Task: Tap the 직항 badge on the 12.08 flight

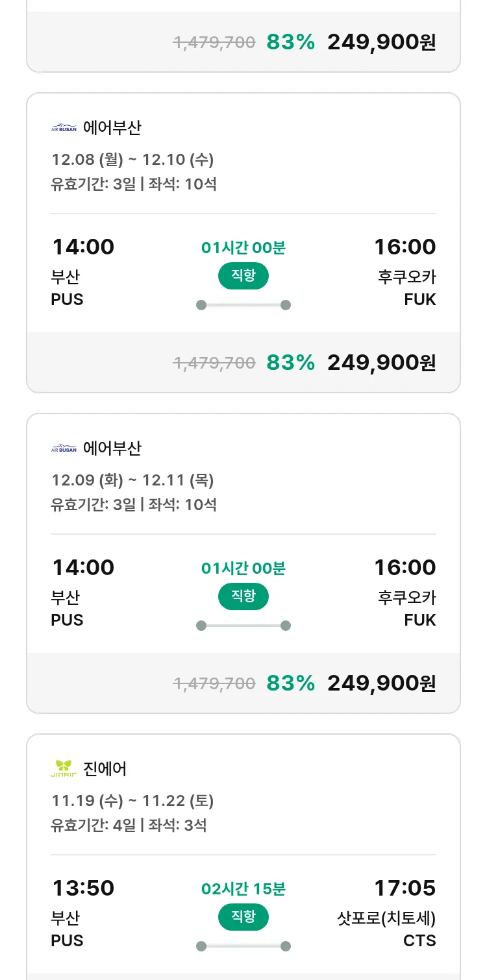Action: (x=243, y=276)
